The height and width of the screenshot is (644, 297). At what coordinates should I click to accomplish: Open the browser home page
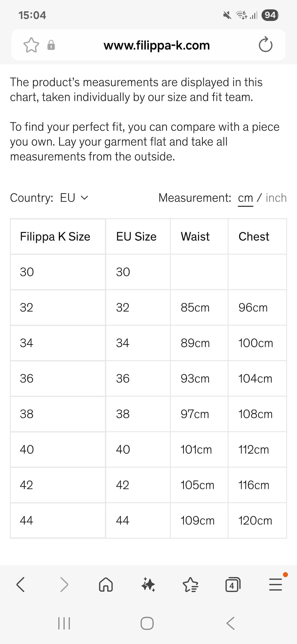coord(106,585)
